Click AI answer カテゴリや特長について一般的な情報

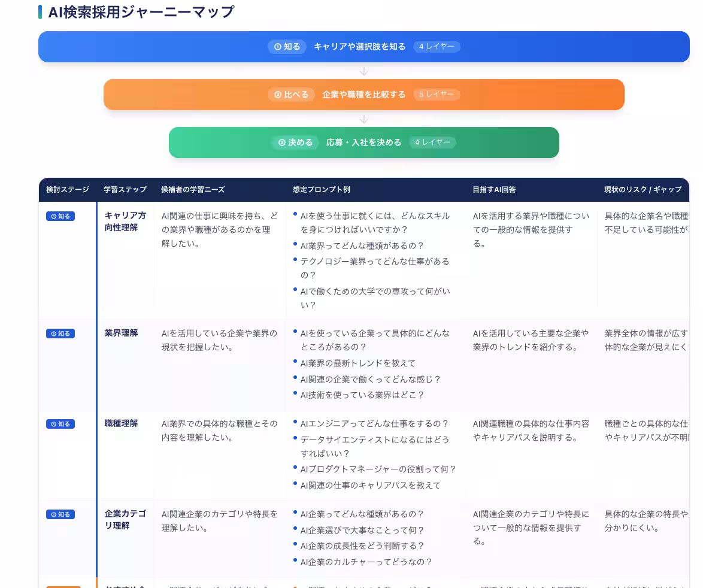pos(531,528)
